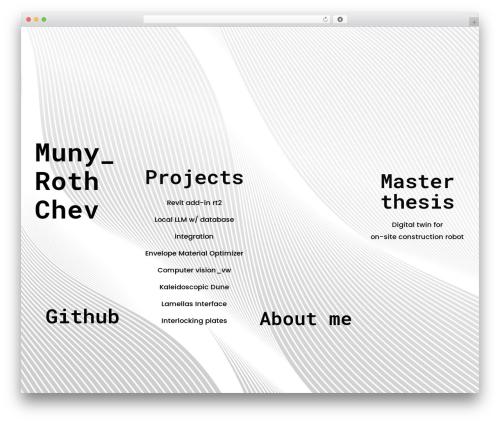Image resolution: width=500 pixels, height=423 pixels.
Task: Open Revit add-in rt2 project
Action: (x=194, y=203)
